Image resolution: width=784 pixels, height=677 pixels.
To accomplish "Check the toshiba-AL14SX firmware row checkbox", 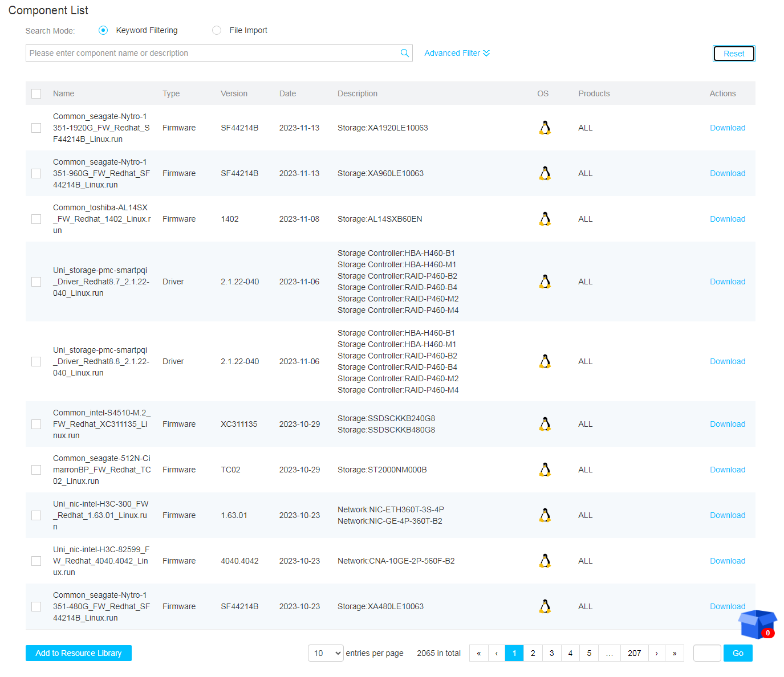I will click(x=36, y=219).
